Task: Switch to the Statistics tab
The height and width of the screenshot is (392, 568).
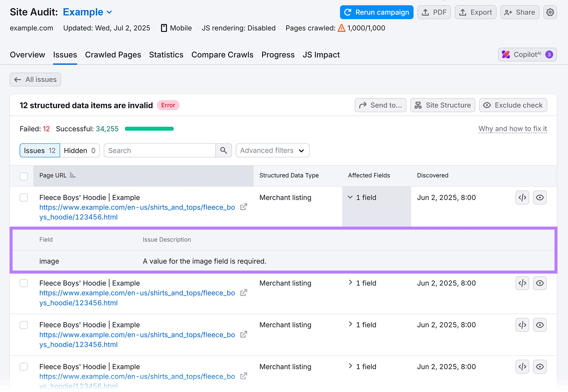Action: [x=166, y=55]
